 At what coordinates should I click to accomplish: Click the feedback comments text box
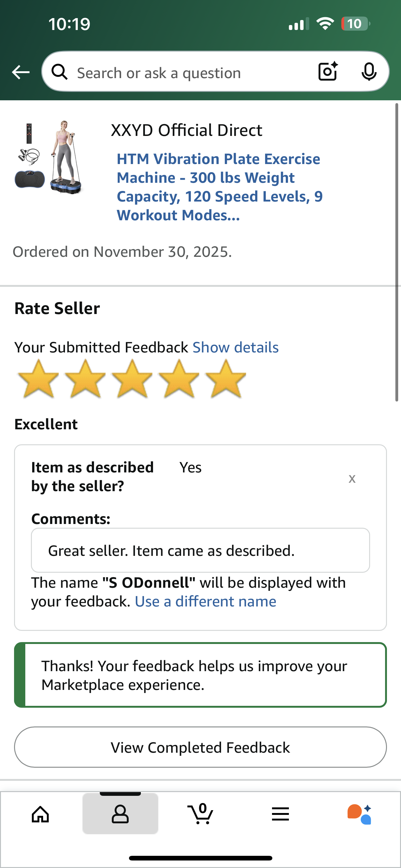[200, 550]
